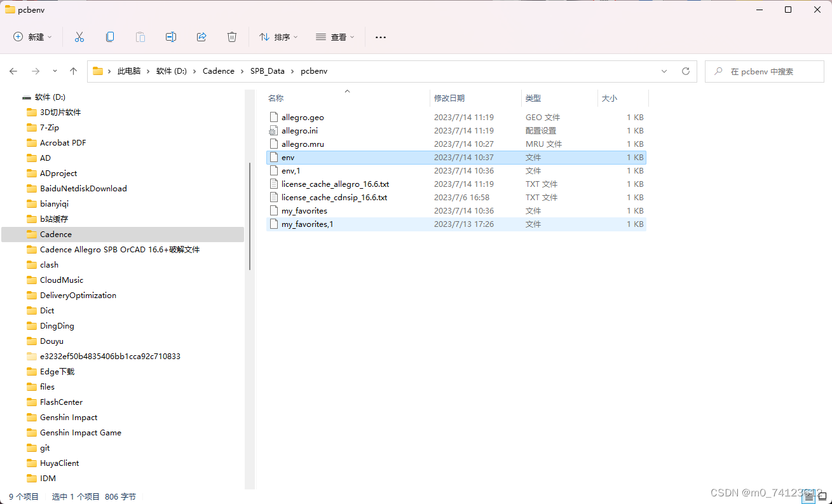This screenshot has height=504, width=832.
Task: Open the 新建 (New) dropdown
Action: pos(32,37)
